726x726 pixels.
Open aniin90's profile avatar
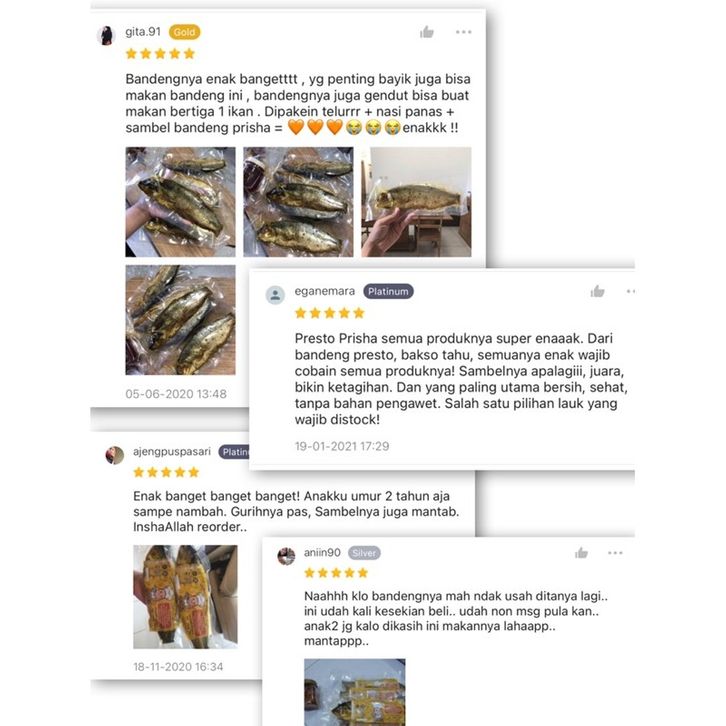click(286, 556)
